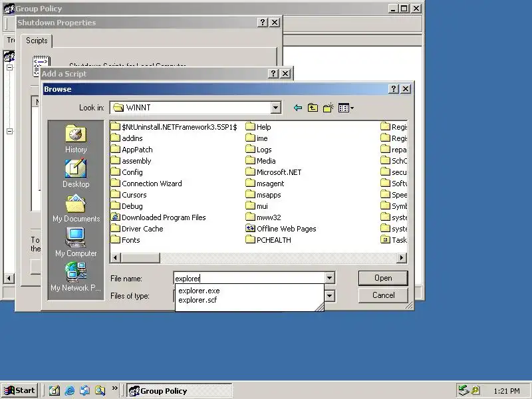532x399 pixels.
Task: Select the mui folder
Action: click(257, 206)
